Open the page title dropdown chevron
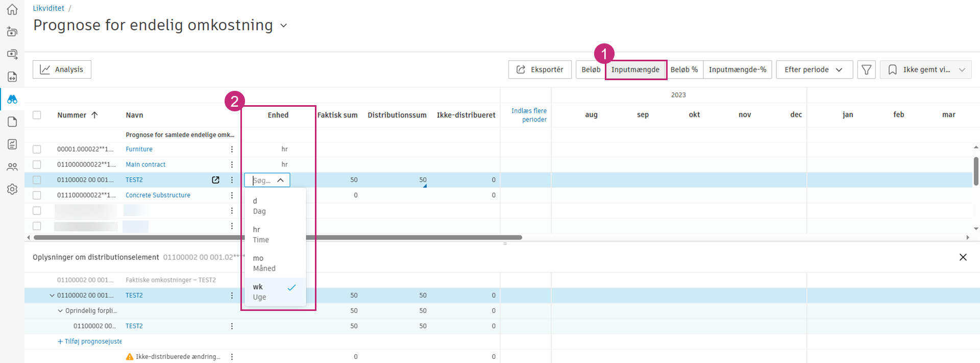980x363 pixels. [x=284, y=26]
